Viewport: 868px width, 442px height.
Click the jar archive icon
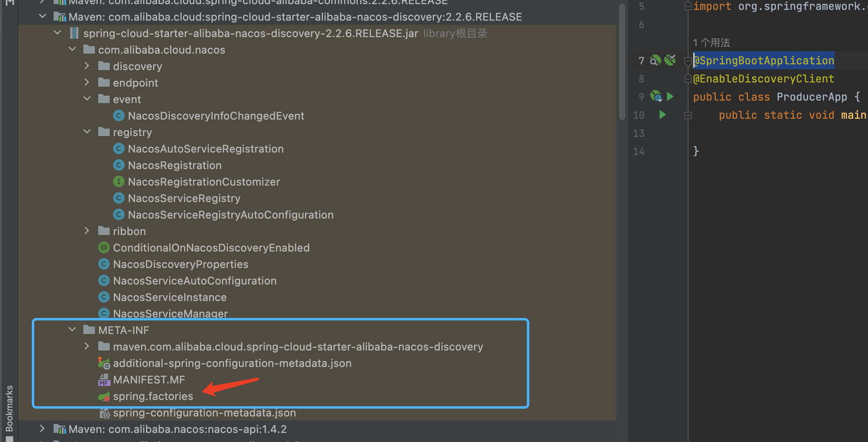74,33
